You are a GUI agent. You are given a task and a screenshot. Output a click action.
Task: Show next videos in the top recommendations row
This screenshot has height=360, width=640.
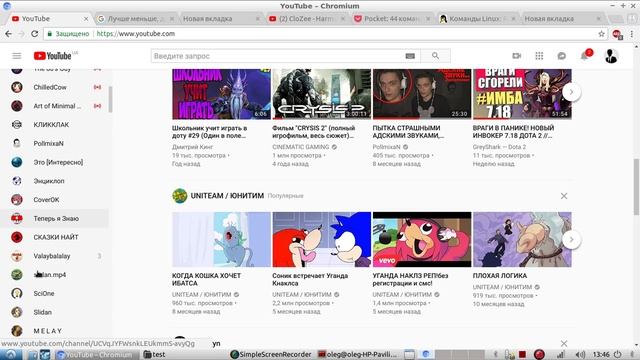571,92
